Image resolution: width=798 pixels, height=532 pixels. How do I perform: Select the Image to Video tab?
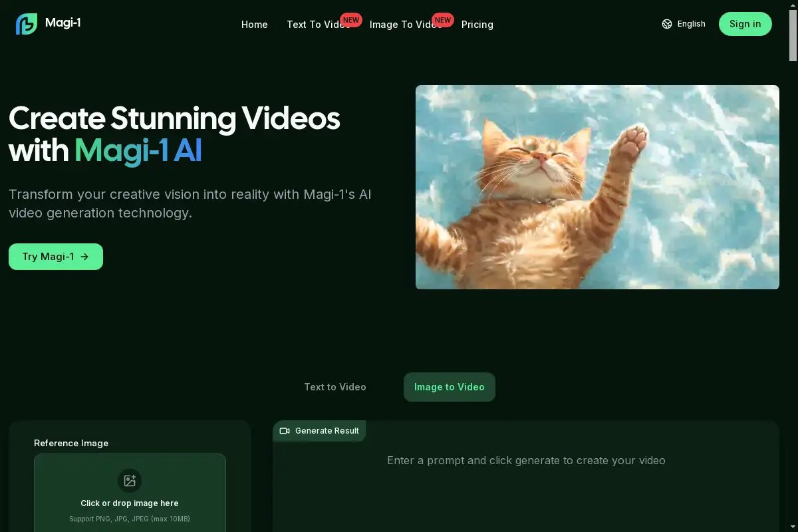click(450, 387)
